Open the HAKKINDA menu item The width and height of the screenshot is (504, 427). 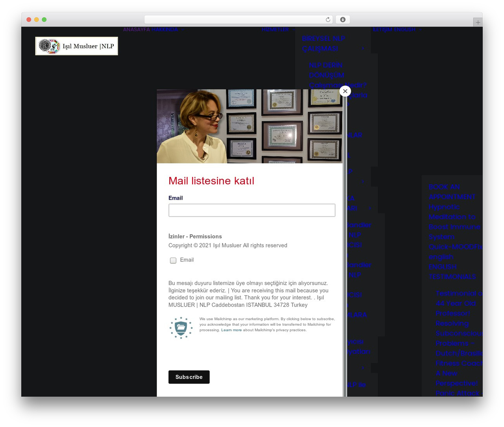[x=165, y=30]
